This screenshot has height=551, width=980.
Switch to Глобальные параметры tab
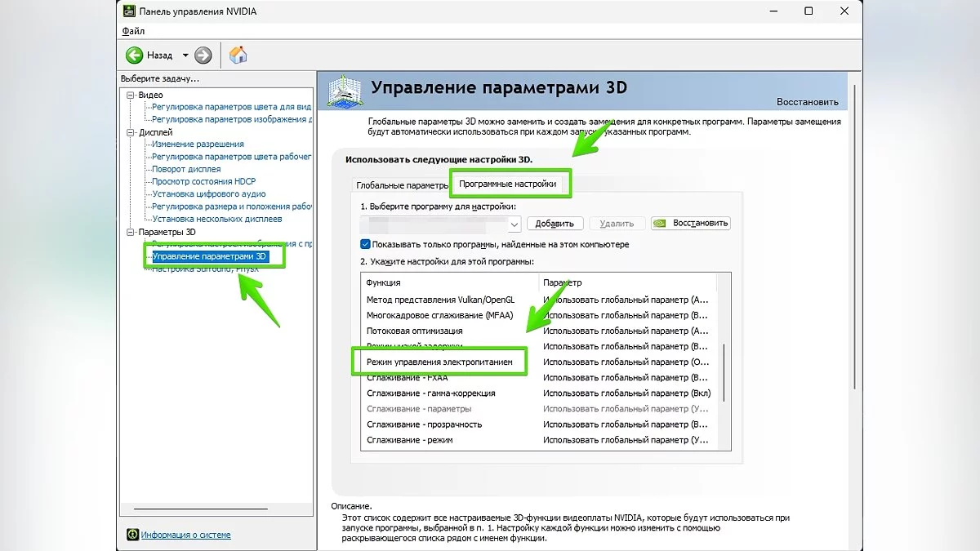tap(401, 185)
